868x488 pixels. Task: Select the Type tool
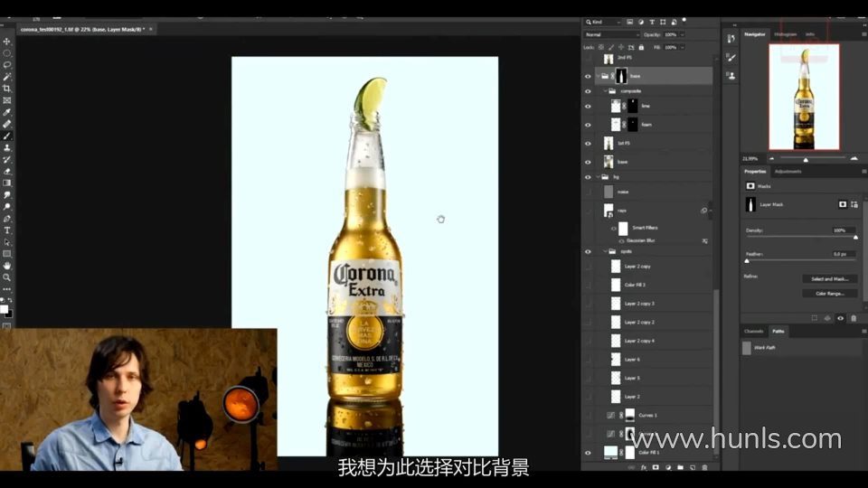coord(6,230)
